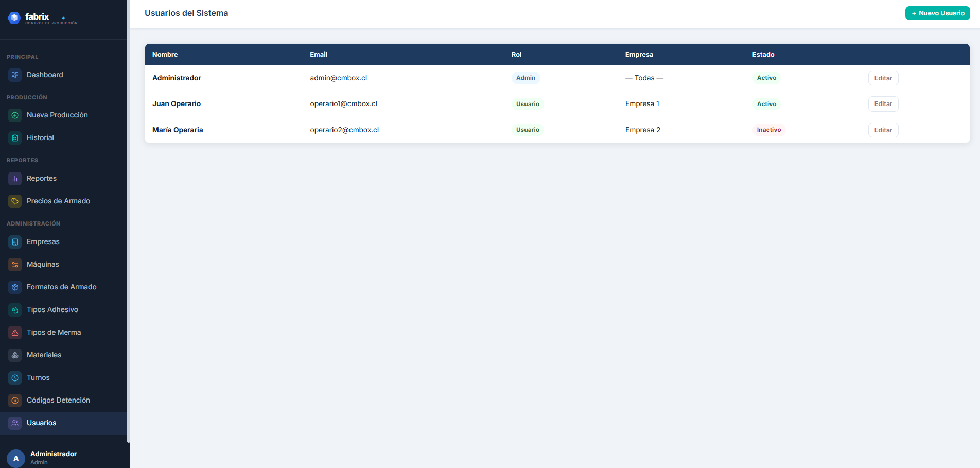Click the Usuarios people icon

tap(15, 423)
